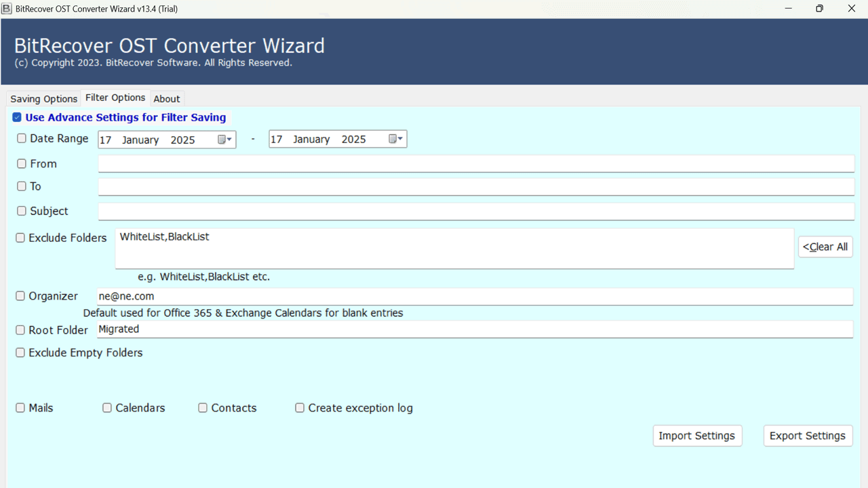868x488 pixels.
Task: Click the BitRecover OST Converter Wizard heading
Action: click(170, 46)
